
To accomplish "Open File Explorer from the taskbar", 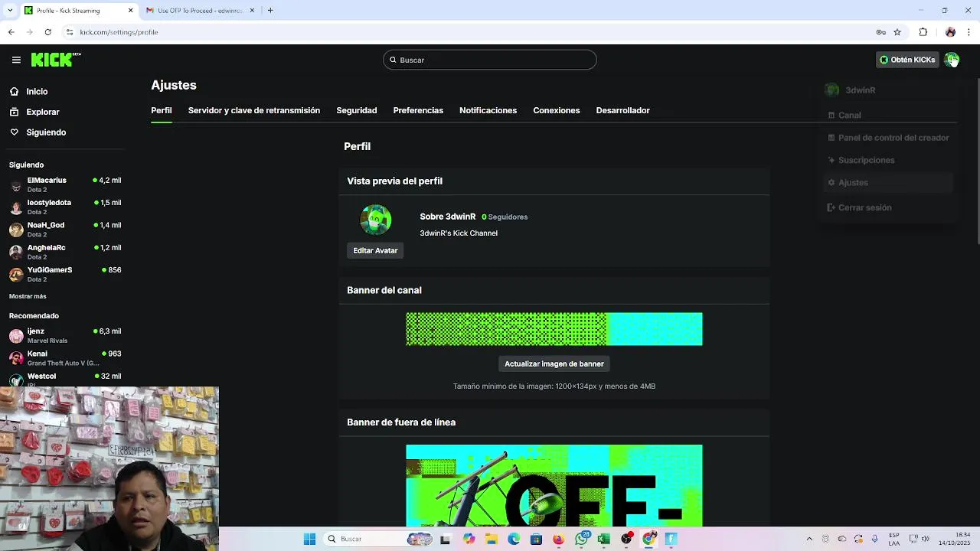I will pos(492,539).
